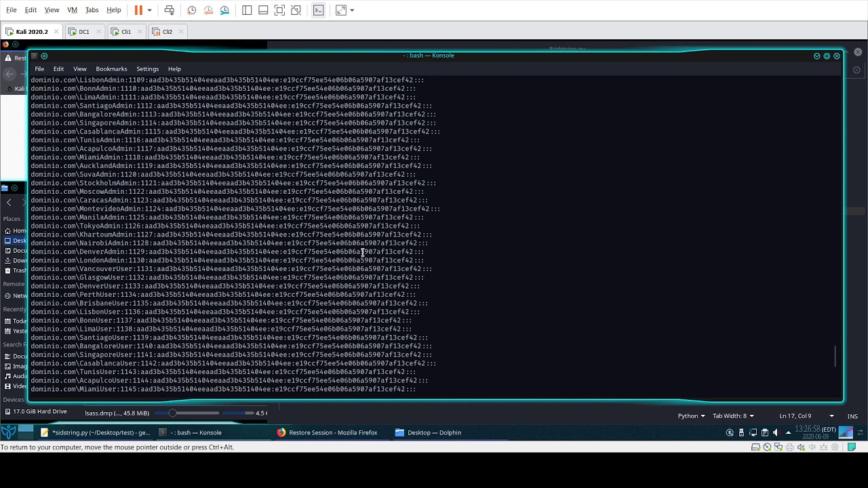Click the VMware printer status icon
The height and width of the screenshot is (488, 868).
[791, 447]
